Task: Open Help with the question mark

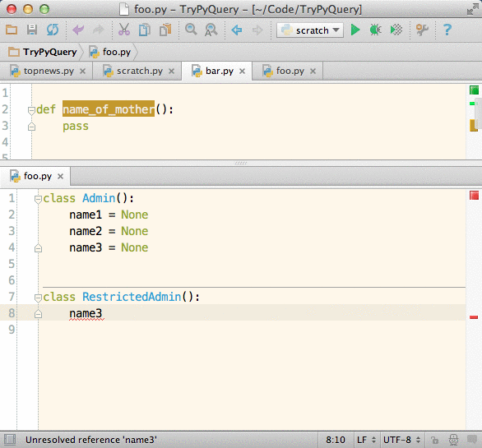Action: point(447,30)
